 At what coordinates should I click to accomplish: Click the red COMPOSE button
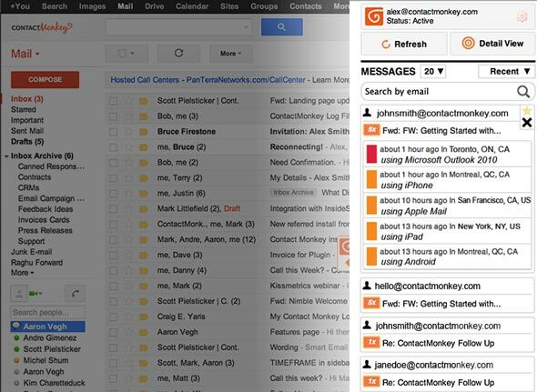pos(45,80)
